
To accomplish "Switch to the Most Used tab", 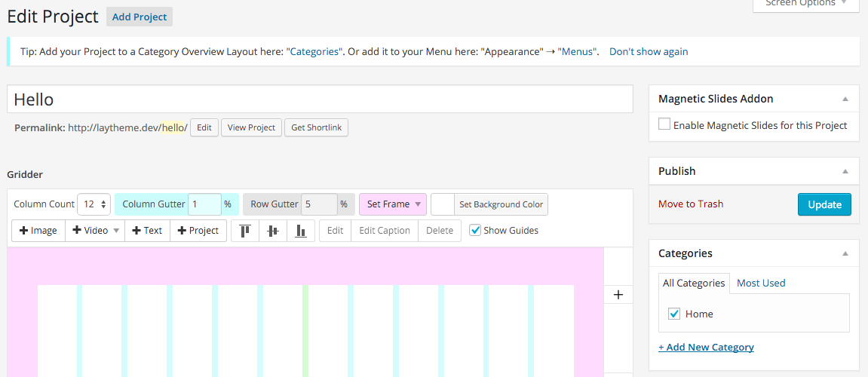I will [761, 284].
